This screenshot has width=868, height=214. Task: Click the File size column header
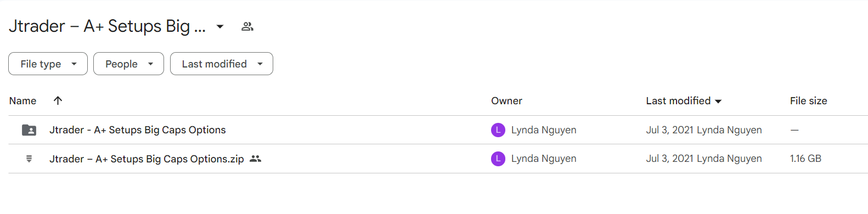(x=808, y=101)
